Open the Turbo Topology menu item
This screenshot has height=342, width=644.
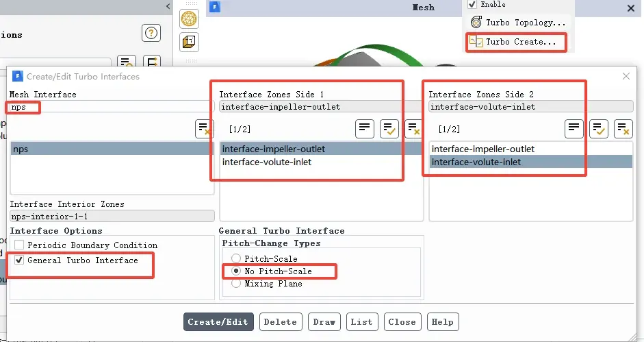click(518, 22)
